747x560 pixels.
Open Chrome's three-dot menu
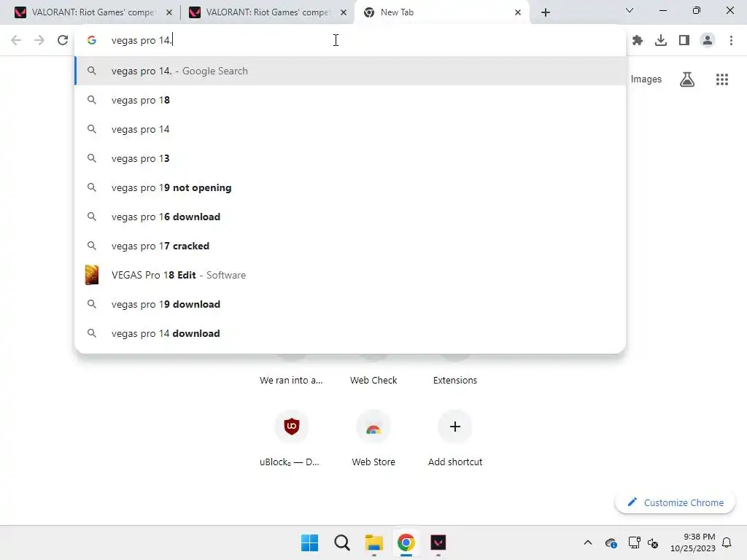pyautogui.click(x=731, y=41)
